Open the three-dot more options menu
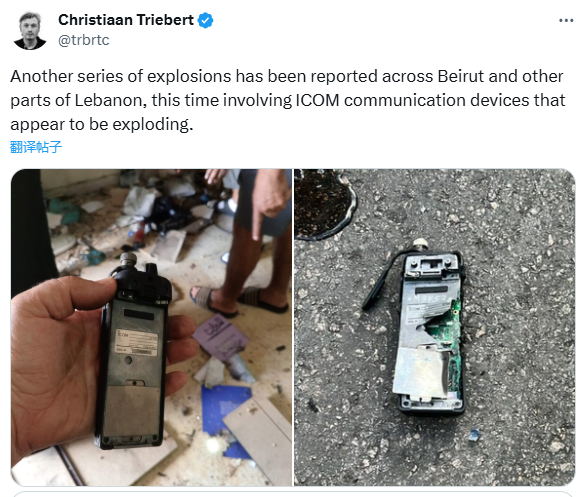Screen dimensions: 583x497 [566, 20]
